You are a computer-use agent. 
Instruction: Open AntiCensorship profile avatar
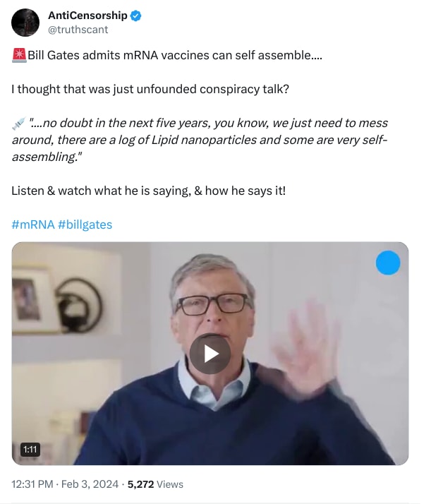[25, 23]
